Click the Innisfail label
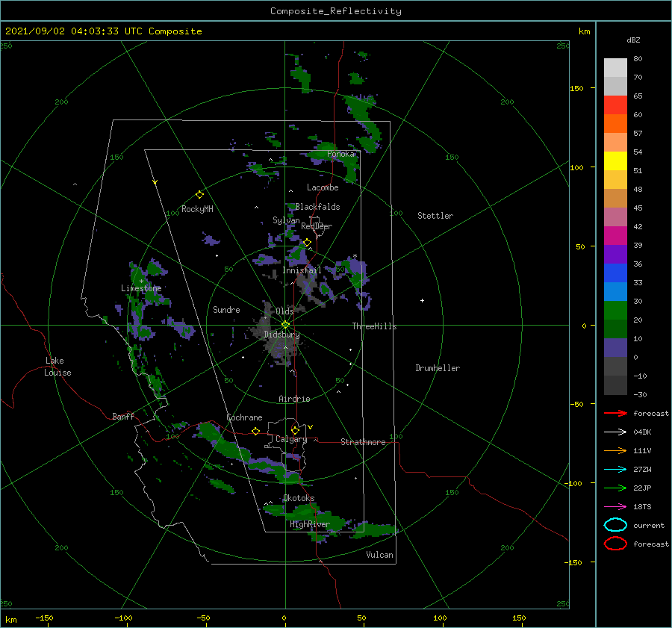672x628 pixels. (x=302, y=270)
